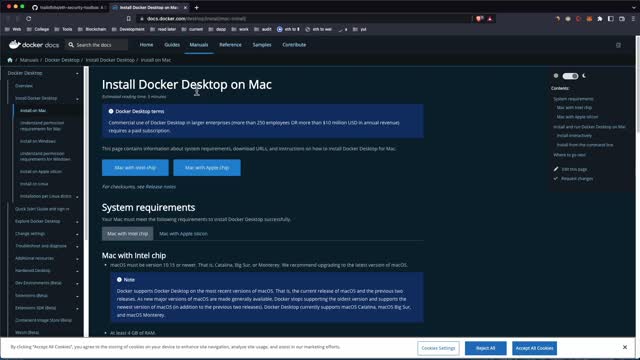Switch to the first GitHub browser tab
Screen dimensions: 640x360
point(69,7)
